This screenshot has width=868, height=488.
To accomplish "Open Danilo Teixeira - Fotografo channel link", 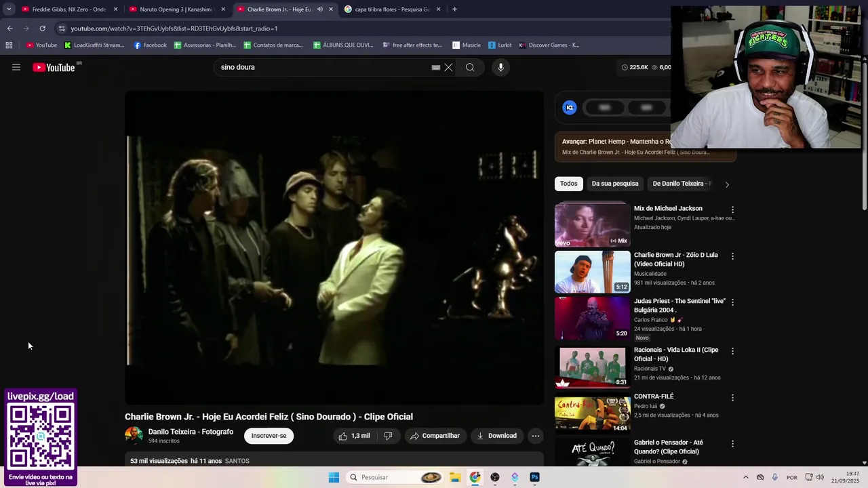I will click(x=191, y=432).
